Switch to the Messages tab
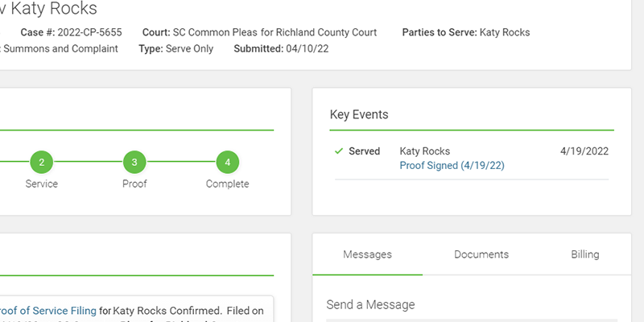 pos(367,254)
